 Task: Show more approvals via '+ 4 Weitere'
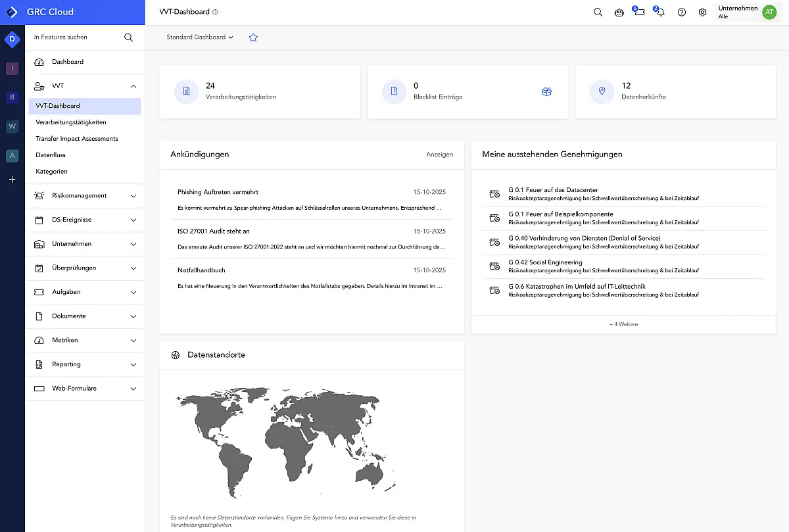623,324
